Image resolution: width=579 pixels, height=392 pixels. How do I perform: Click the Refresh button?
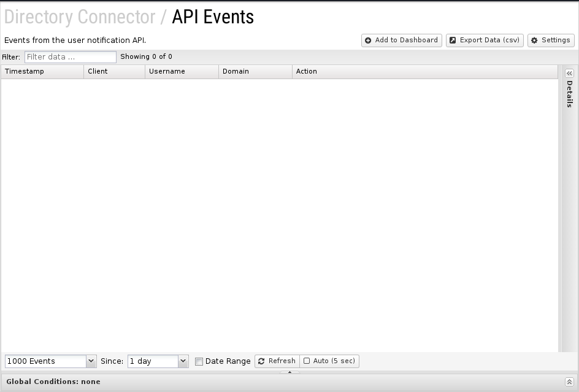coord(277,361)
